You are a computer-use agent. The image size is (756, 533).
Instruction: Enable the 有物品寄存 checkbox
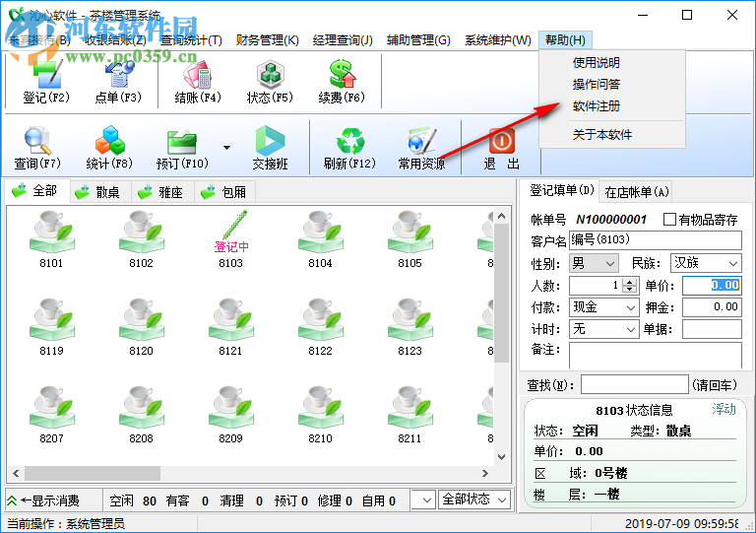[x=669, y=220]
